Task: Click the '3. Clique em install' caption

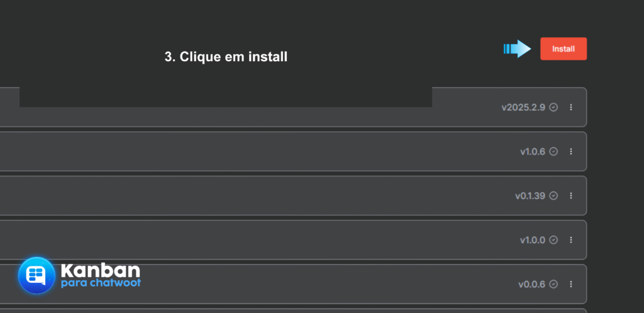Action: (x=226, y=57)
